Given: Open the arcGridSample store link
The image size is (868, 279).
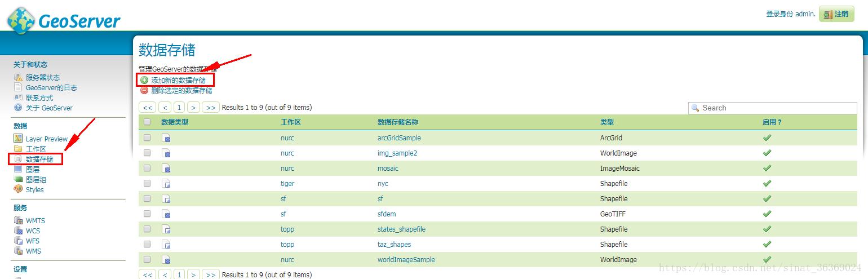Looking at the screenshot, I should tap(399, 138).
